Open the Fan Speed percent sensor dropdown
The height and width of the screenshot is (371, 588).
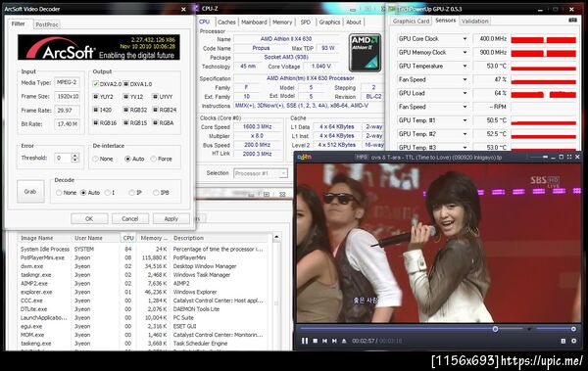click(x=465, y=79)
